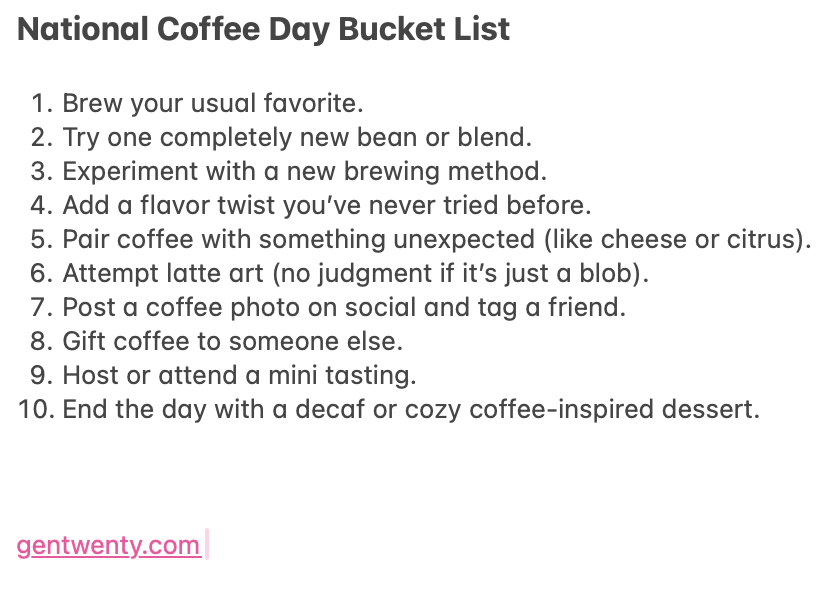836x592 pixels.
Task: Select the line "Brew your usual favorite"
Action: point(212,103)
